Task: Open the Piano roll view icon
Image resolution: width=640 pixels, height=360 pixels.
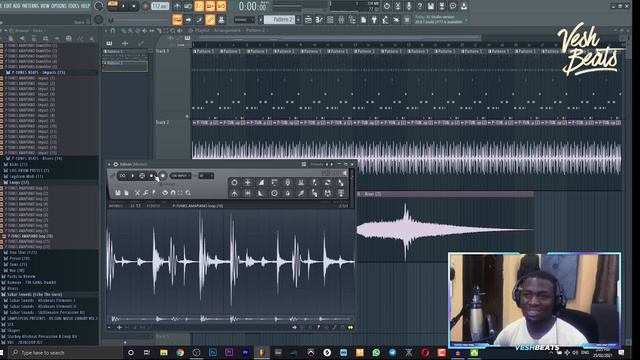Action: [319, 20]
